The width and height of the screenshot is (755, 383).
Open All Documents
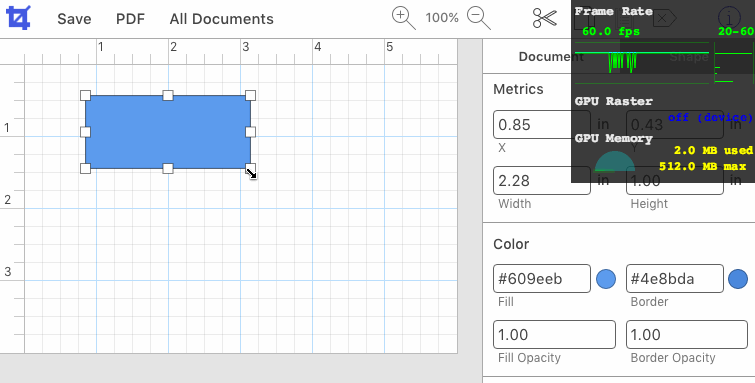[221, 19]
